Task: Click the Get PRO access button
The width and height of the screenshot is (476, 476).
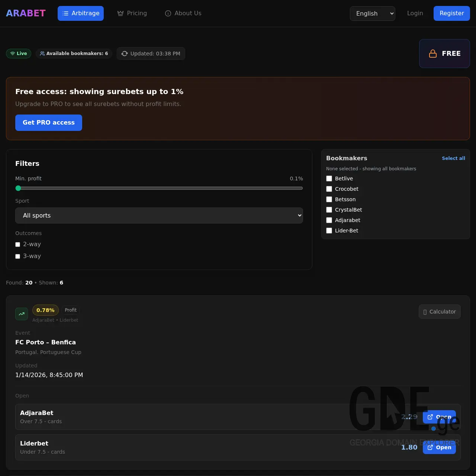Action: pos(48,123)
